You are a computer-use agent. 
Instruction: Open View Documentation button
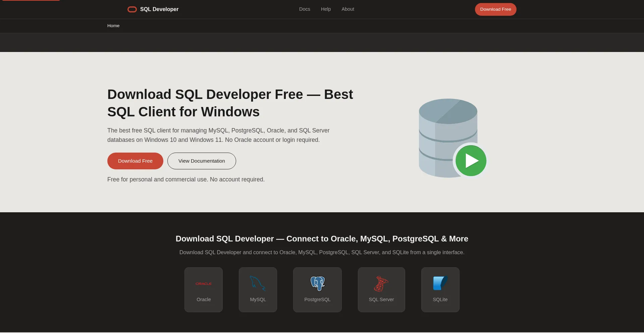(202, 161)
